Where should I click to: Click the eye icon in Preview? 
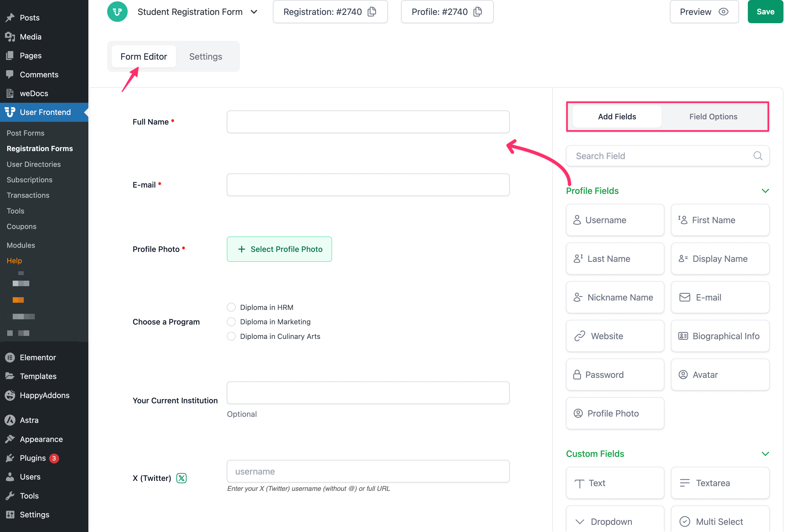pyautogui.click(x=723, y=12)
